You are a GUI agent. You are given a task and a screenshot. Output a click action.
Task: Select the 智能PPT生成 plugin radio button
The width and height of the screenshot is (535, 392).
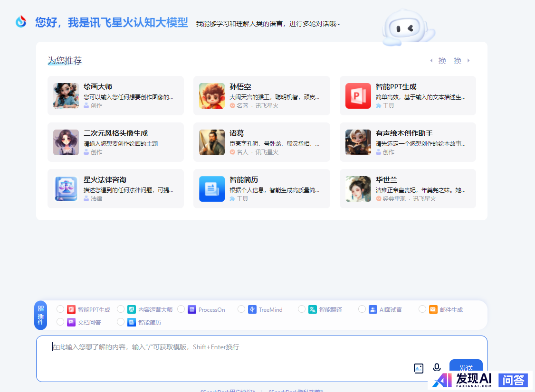click(x=60, y=309)
